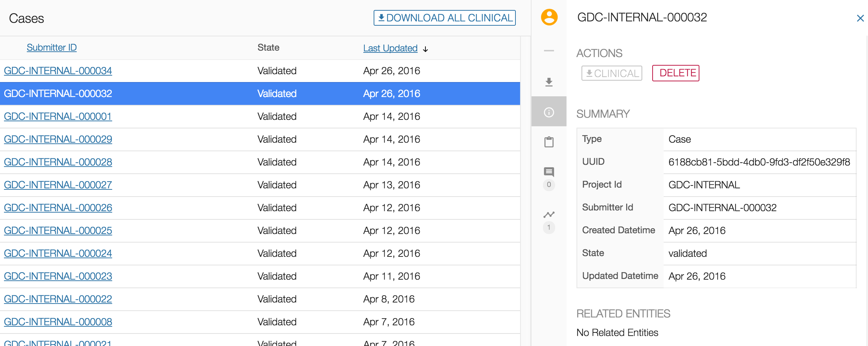
Task: Open the clipboard icon in the sidebar
Action: pyautogui.click(x=549, y=142)
